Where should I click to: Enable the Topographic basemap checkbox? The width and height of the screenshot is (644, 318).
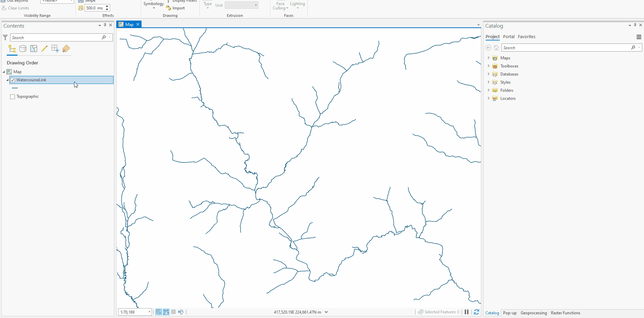(x=12, y=96)
